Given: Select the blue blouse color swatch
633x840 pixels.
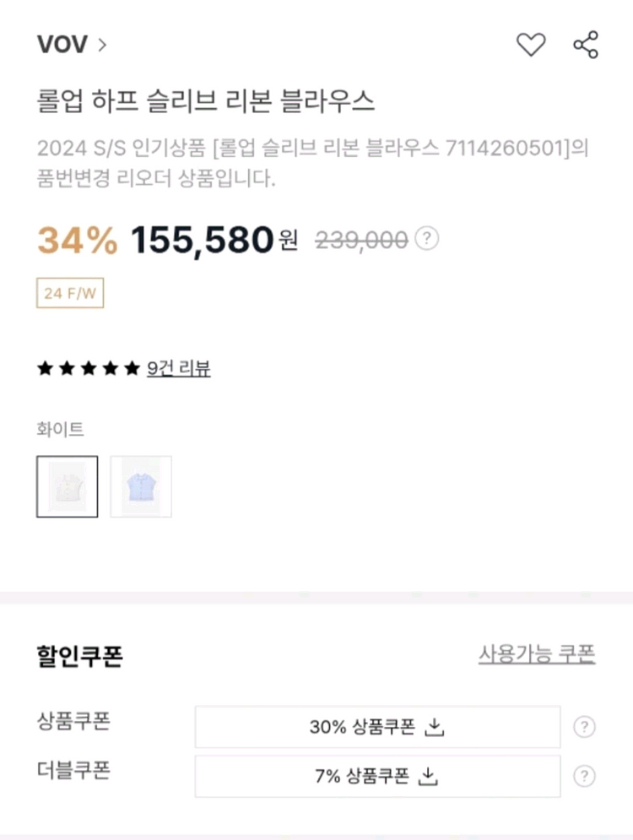Looking at the screenshot, I should tap(141, 486).
